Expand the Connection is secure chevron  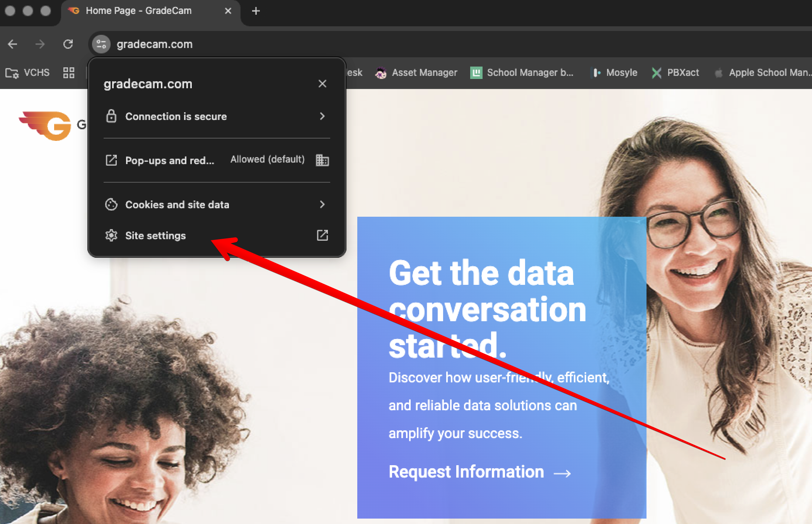(322, 116)
